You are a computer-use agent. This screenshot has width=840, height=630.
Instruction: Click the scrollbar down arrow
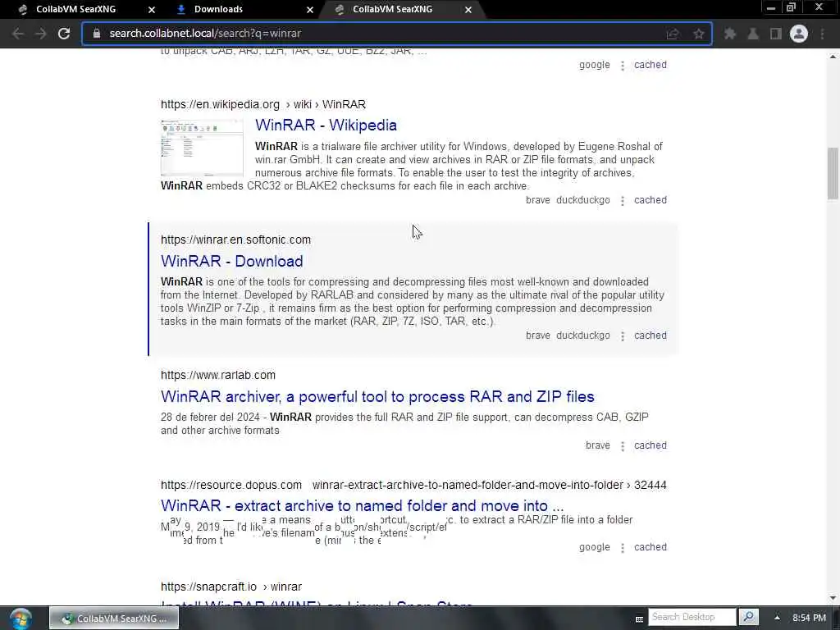(833, 598)
